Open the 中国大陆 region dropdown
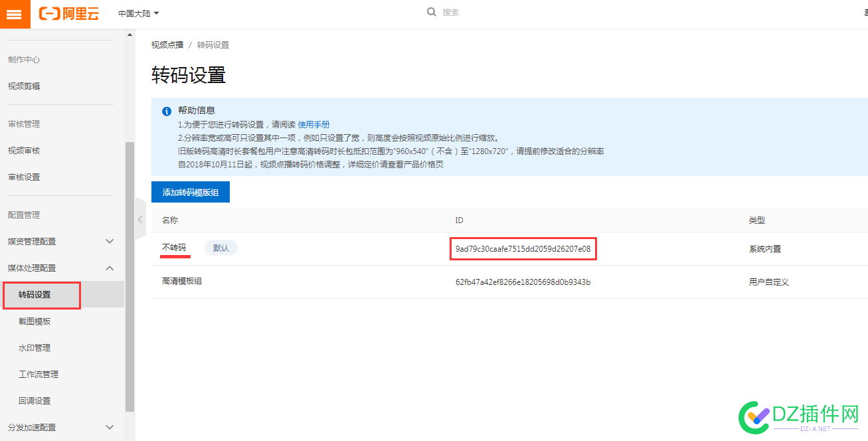 click(138, 13)
